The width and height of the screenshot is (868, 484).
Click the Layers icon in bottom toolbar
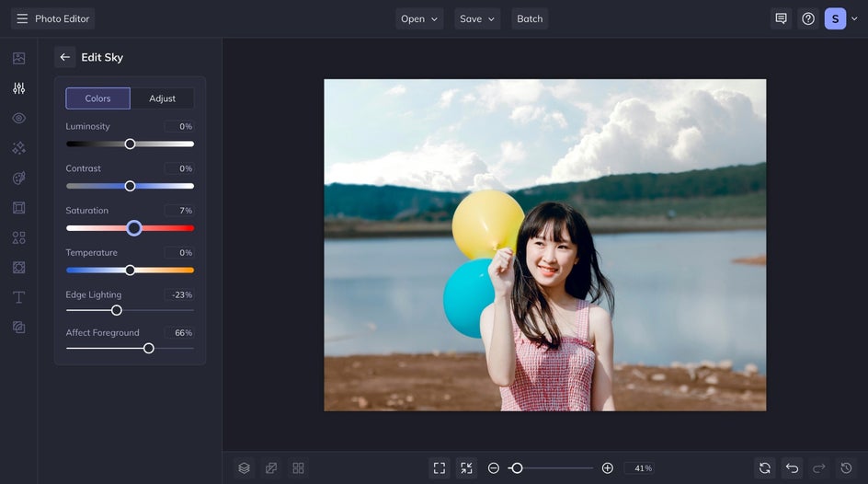point(244,468)
